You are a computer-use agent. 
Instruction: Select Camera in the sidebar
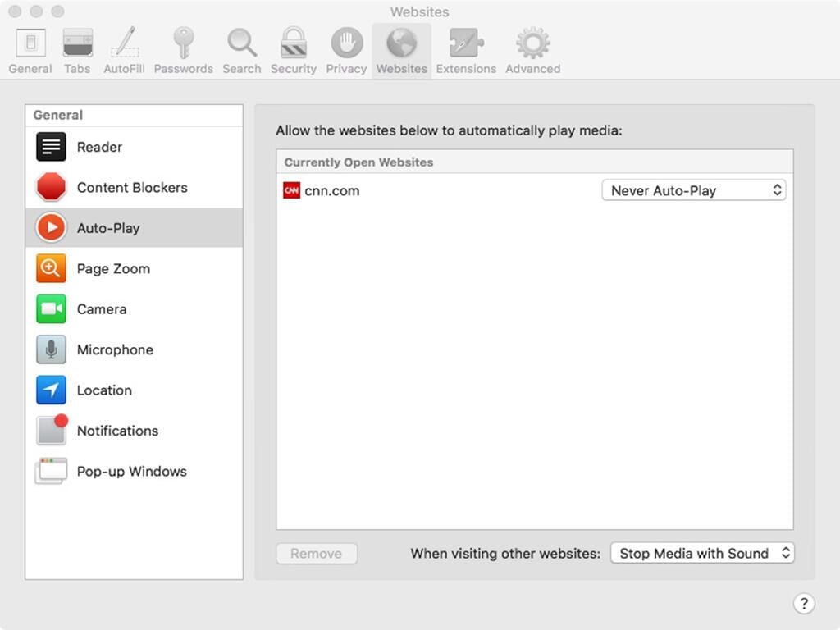click(134, 309)
